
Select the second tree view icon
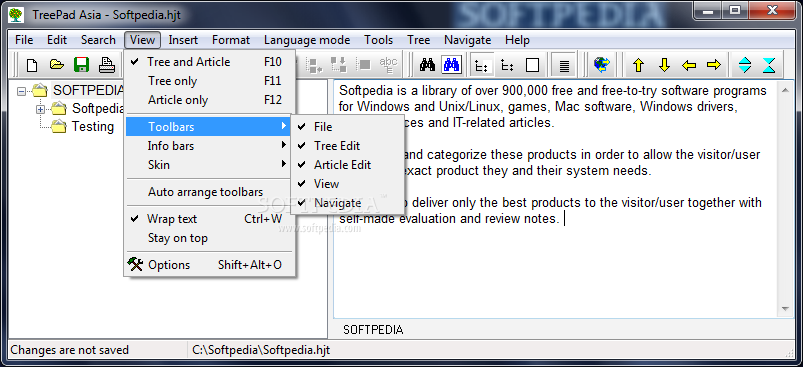(x=507, y=65)
